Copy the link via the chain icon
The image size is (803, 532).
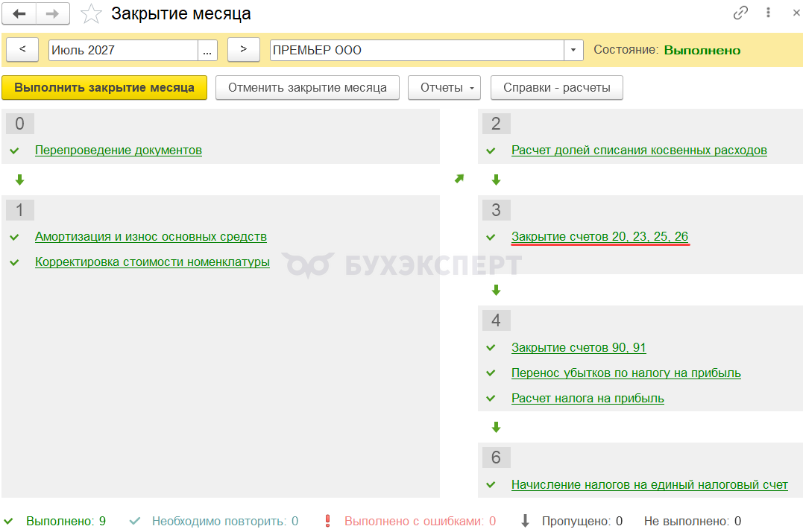[740, 13]
